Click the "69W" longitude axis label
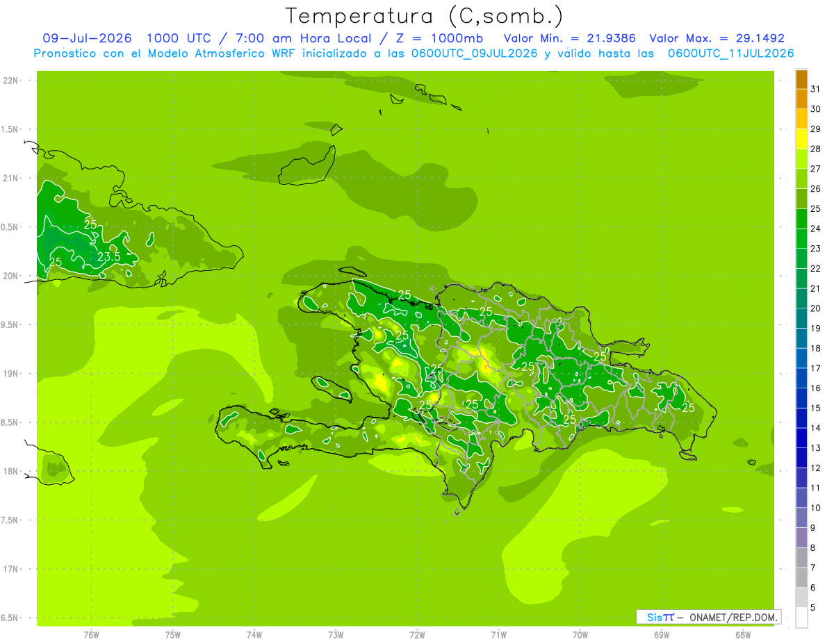This screenshot has width=834, height=644. [662, 635]
